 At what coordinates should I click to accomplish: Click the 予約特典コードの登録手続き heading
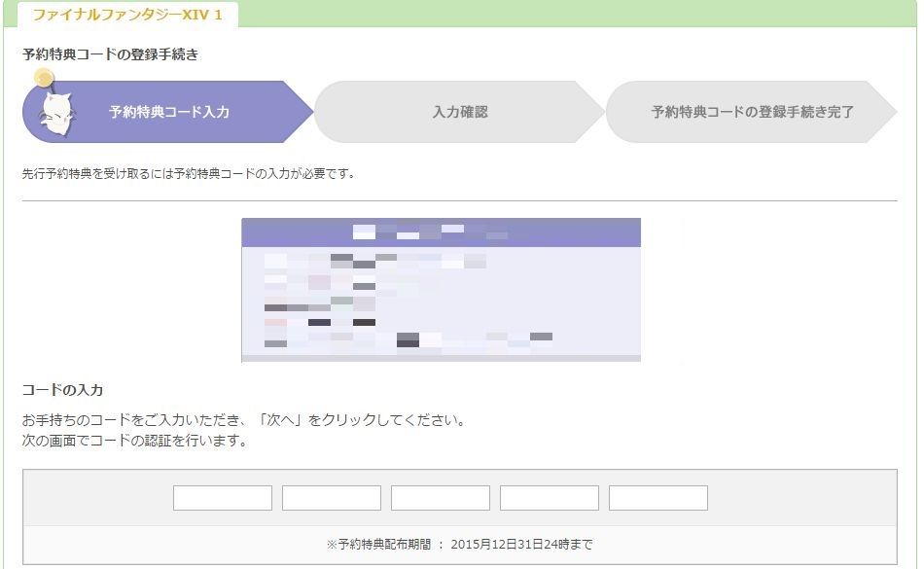[110, 54]
